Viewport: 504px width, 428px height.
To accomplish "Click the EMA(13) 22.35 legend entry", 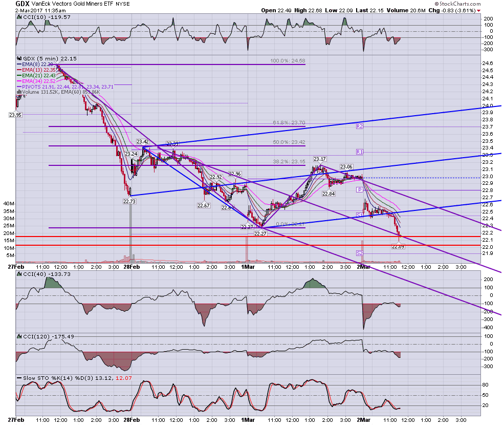I will (x=38, y=70).
